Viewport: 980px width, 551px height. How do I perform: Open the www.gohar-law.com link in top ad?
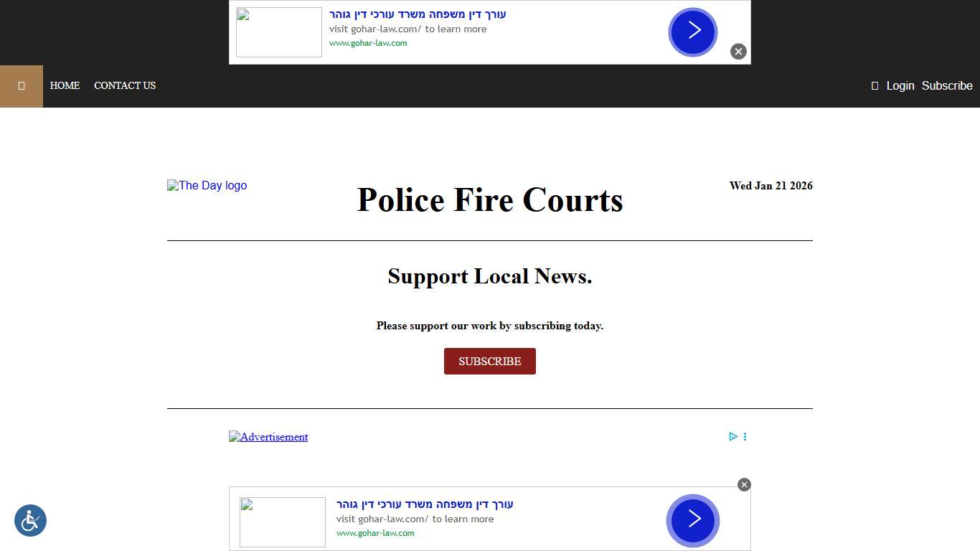pos(368,43)
